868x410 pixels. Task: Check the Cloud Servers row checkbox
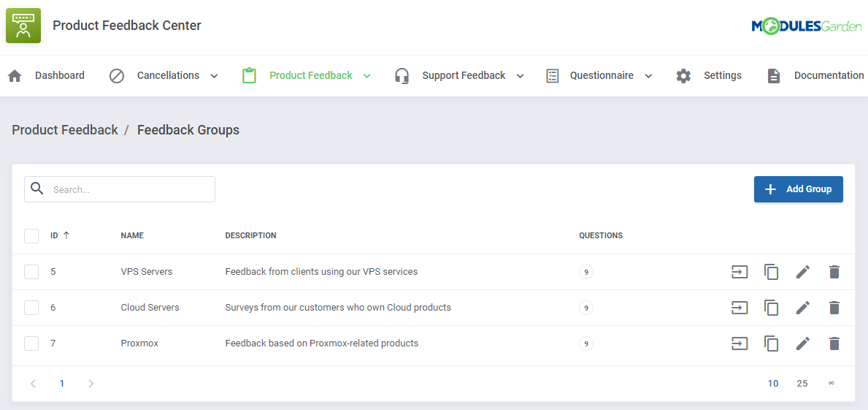tap(31, 308)
